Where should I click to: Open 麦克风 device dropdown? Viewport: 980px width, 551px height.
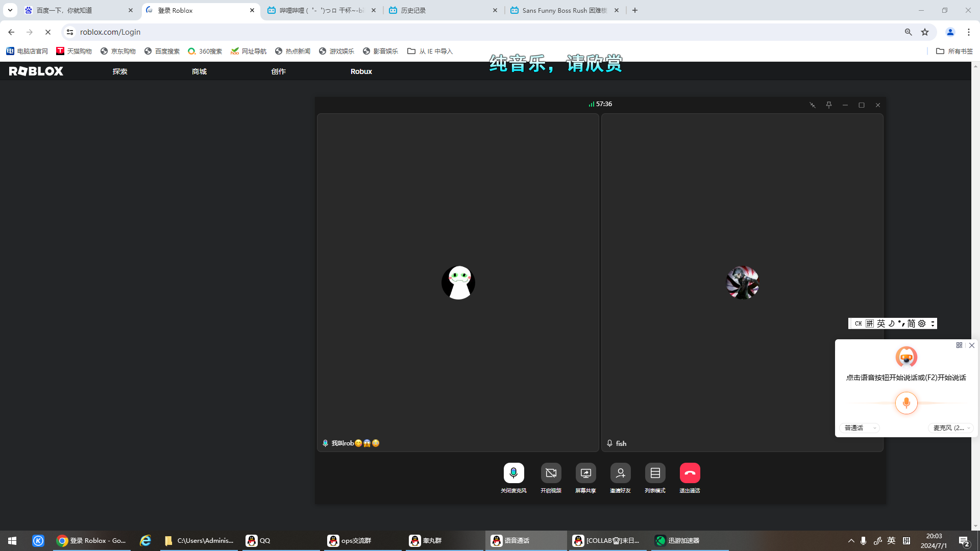pyautogui.click(x=951, y=428)
